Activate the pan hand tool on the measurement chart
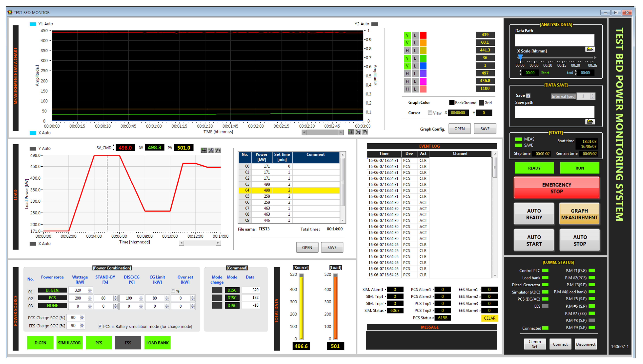Image resolution: width=643 pixels, height=364 pixels. click(x=365, y=132)
